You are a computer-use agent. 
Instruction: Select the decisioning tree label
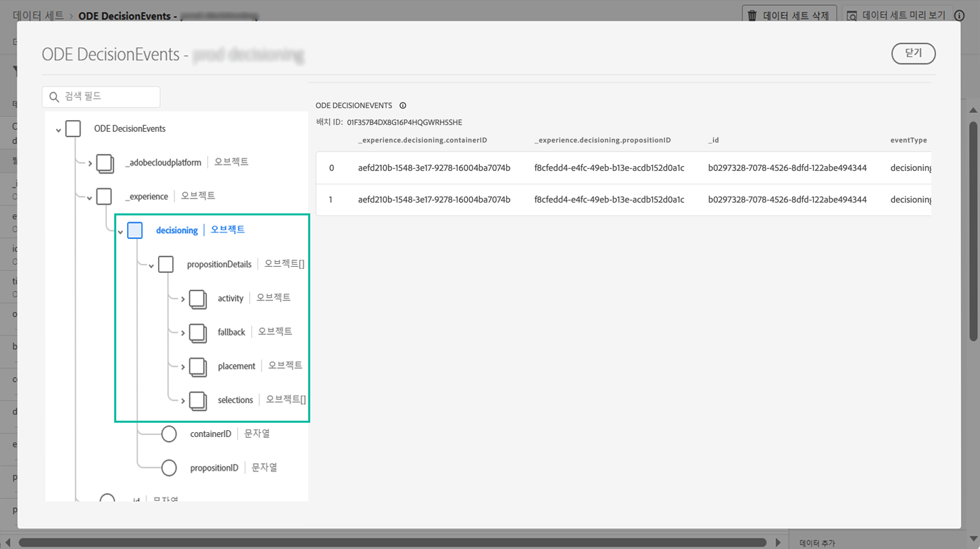click(x=177, y=230)
